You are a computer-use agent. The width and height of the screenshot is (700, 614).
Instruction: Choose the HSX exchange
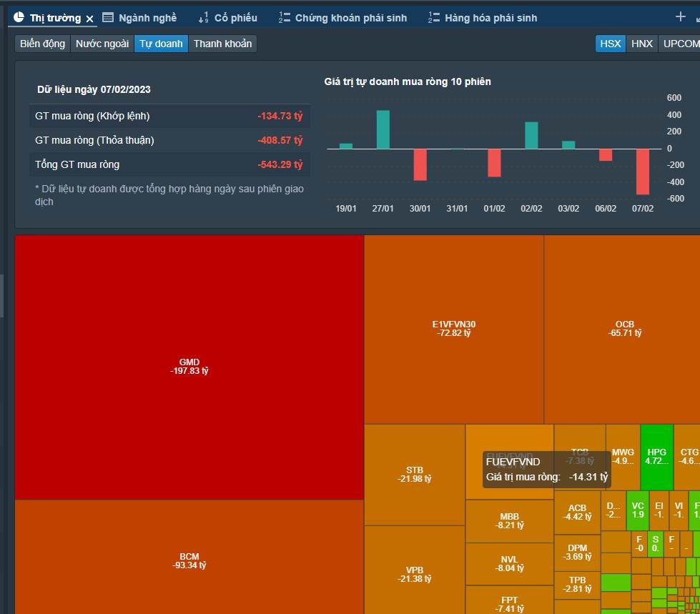click(x=611, y=44)
